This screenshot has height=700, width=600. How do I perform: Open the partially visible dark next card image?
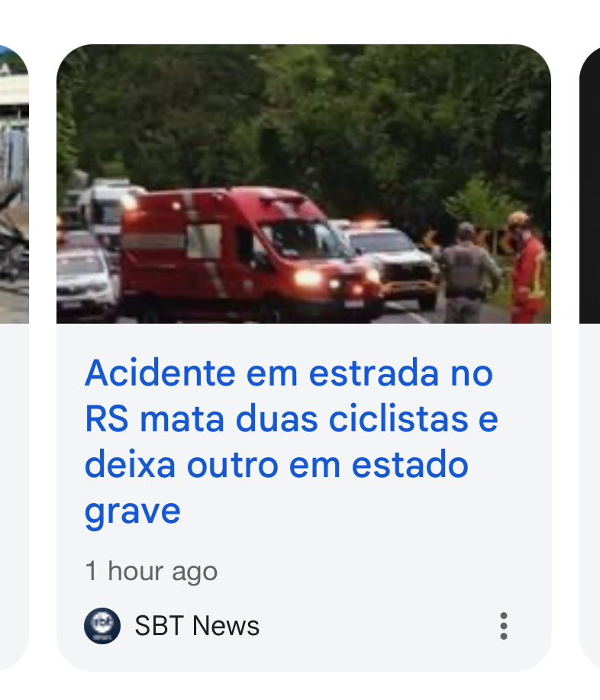coord(590,183)
